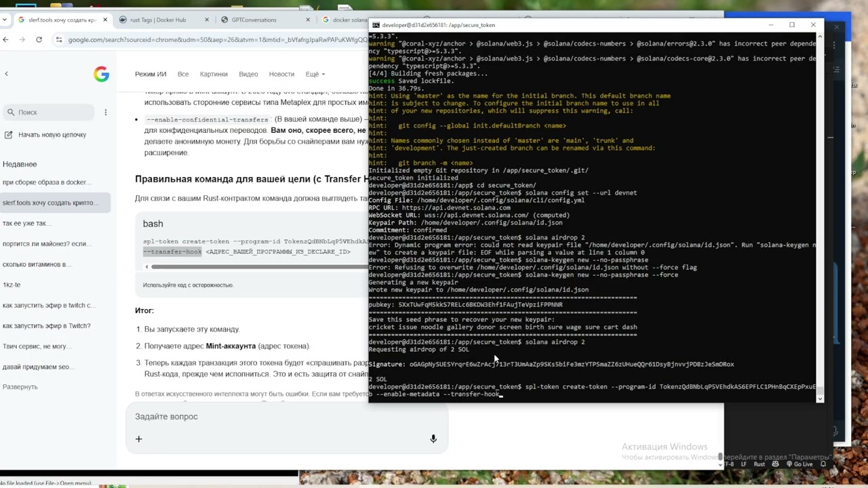
Task: Open history item 'при сборке образа в docker'
Action: [x=46, y=182]
